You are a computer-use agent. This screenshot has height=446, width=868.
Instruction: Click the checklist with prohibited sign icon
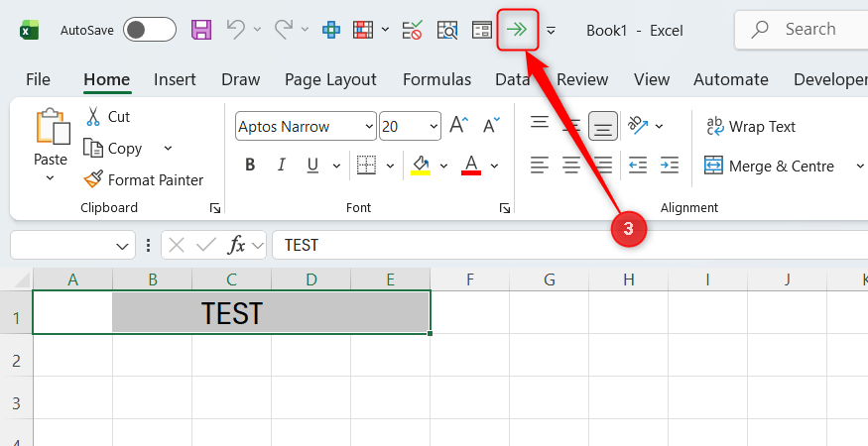coord(412,30)
